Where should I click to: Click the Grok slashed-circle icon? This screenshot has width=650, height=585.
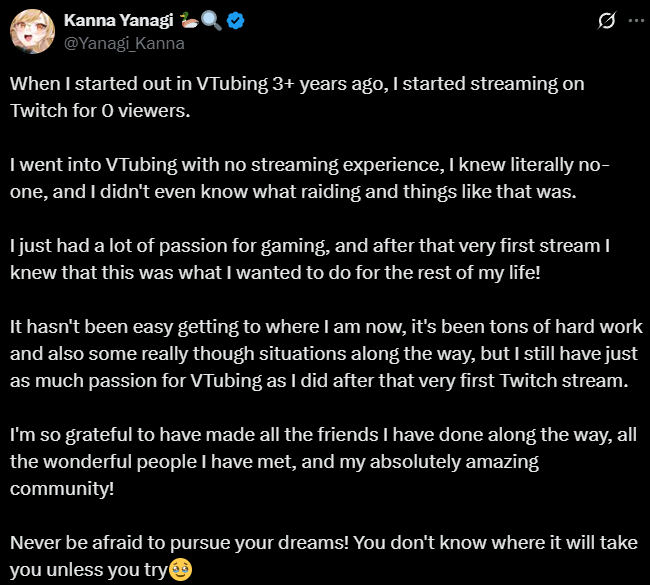click(x=606, y=21)
